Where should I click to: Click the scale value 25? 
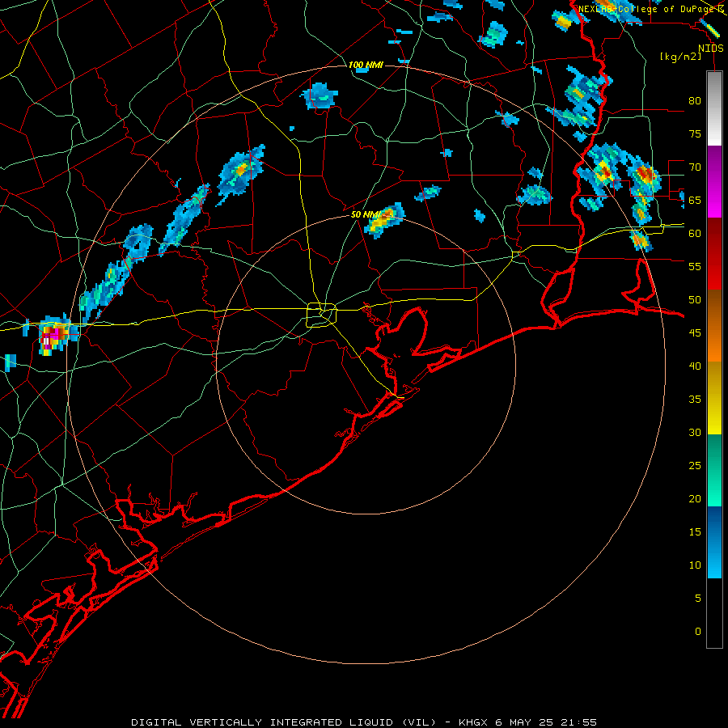pyautogui.click(x=695, y=465)
